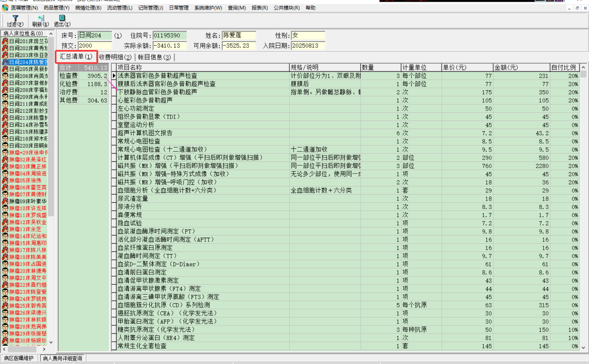The height and width of the screenshot is (364, 589).
Task: Switch to 收费明细(2) tab
Action: coord(115,57)
